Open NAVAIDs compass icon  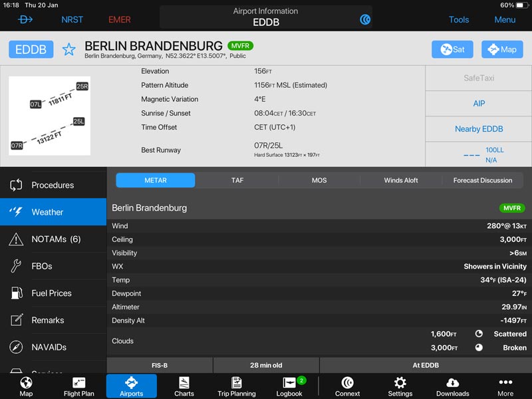[x=16, y=347]
